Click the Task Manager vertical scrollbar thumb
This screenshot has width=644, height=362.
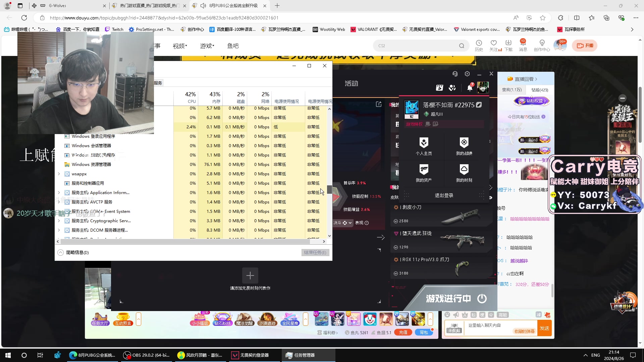[x=330, y=189]
